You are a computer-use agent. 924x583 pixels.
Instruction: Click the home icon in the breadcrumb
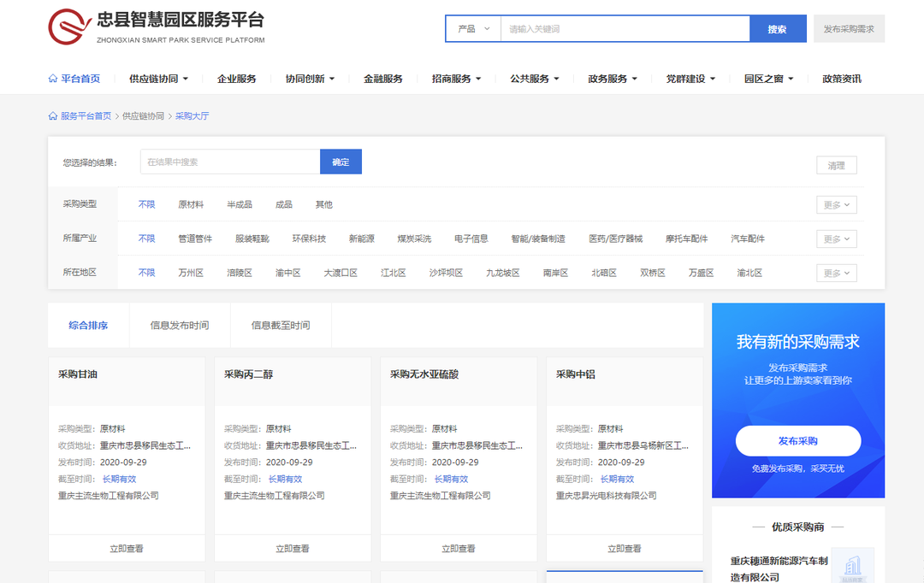(x=53, y=116)
